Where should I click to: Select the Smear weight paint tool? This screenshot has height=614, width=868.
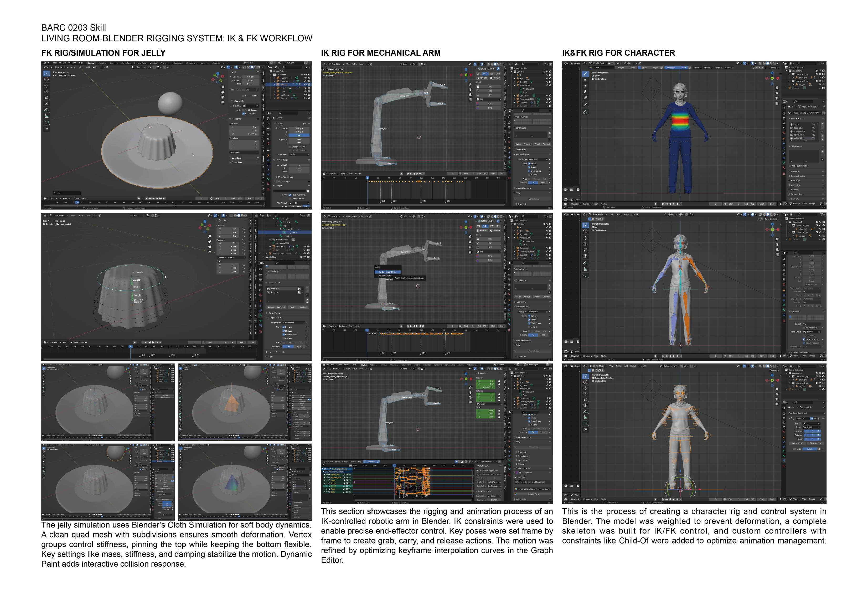pos(585,92)
